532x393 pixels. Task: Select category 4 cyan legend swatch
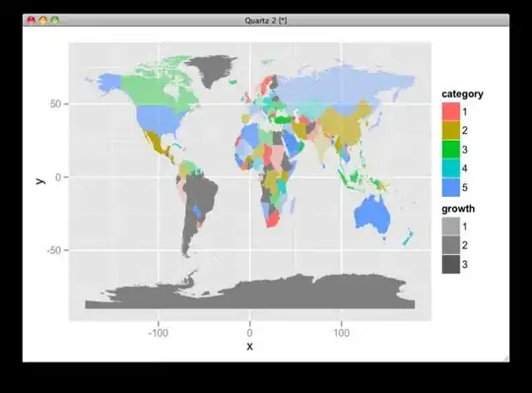[451, 168]
